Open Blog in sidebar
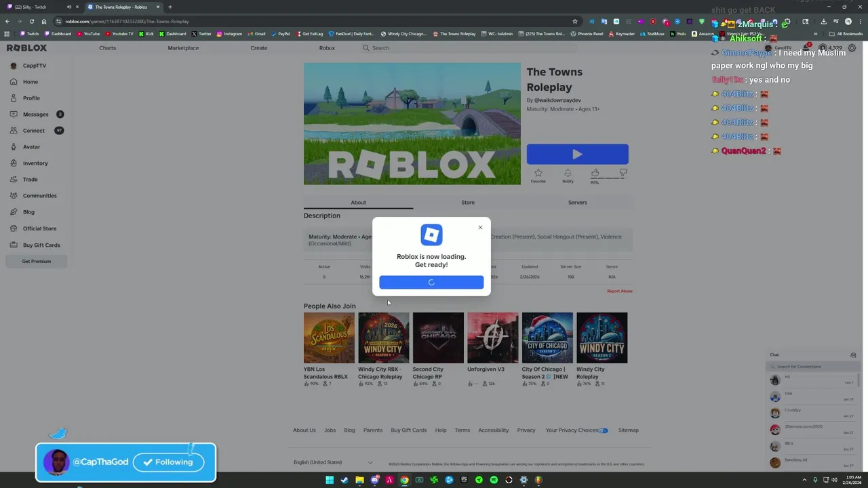The image size is (868, 488). coord(28,212)
